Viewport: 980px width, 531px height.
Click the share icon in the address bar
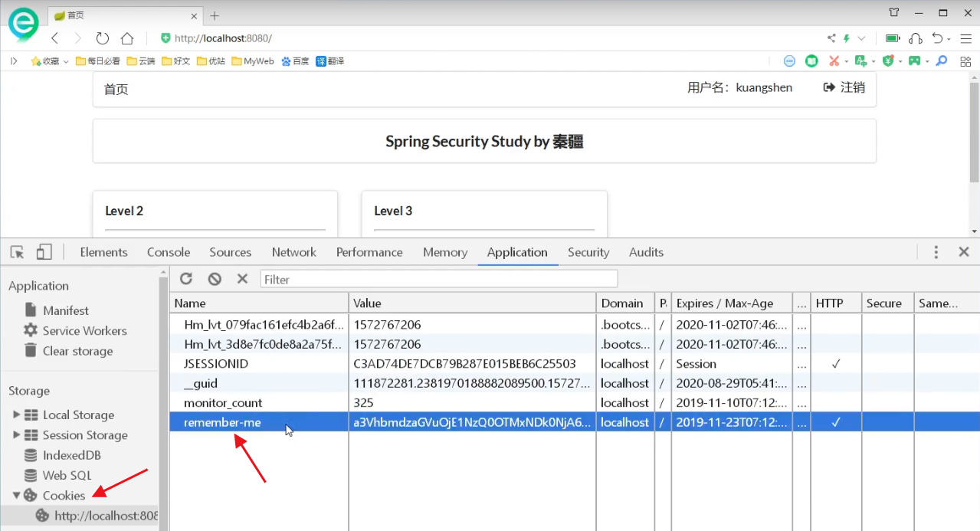pyautogui.click(x=831, y=38)
